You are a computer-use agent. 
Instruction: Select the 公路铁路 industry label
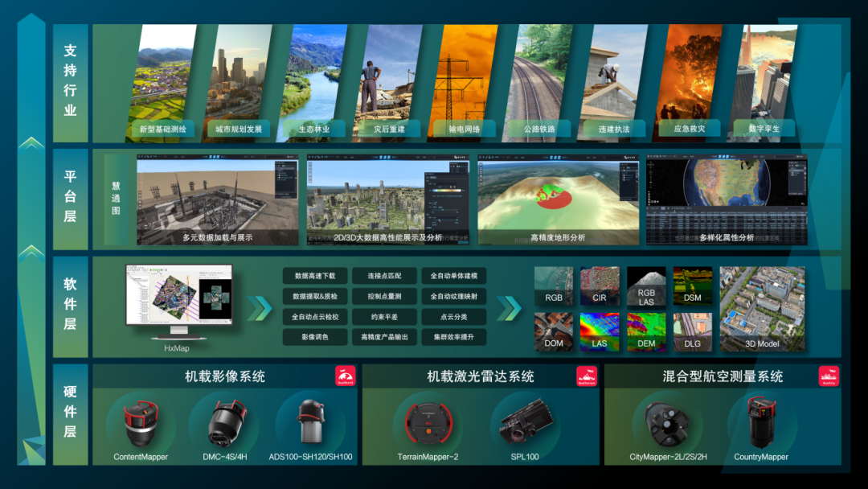coord(540,129)
